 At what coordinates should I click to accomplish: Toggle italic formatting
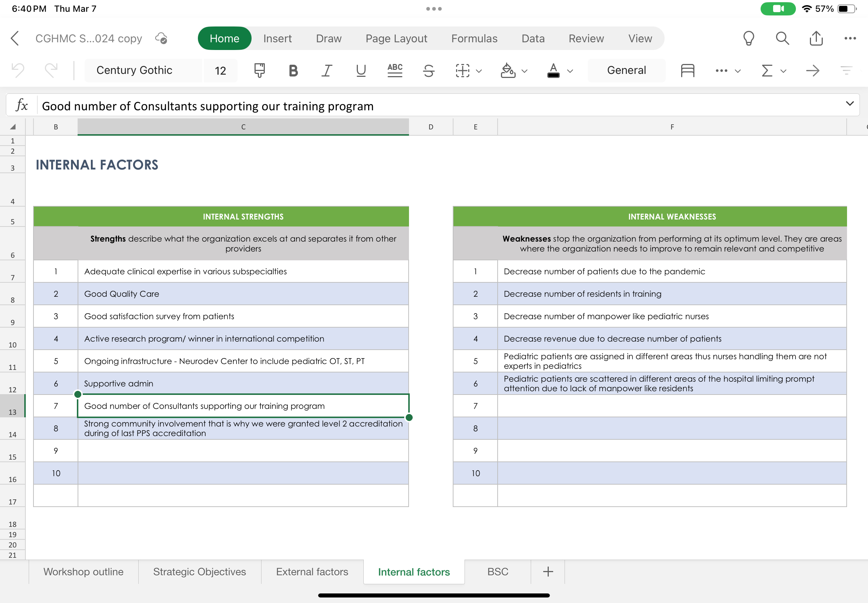[x=327, y=70]
